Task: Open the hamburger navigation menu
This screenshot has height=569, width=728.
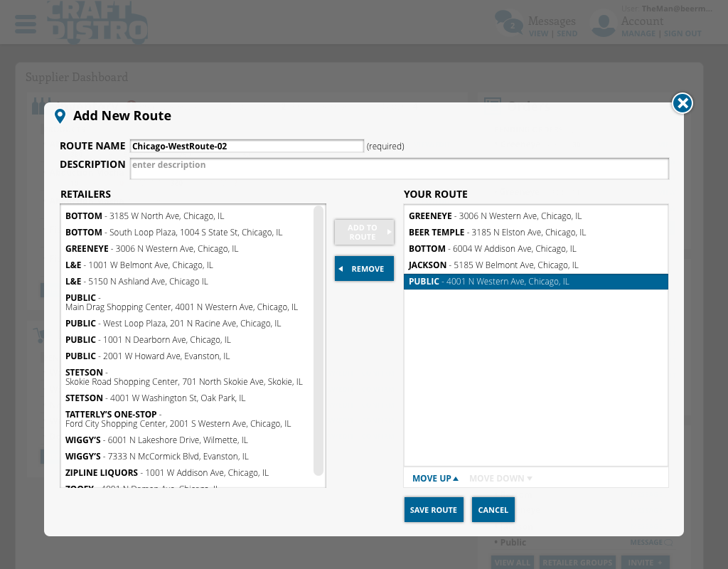Action: tap(26, 23)
